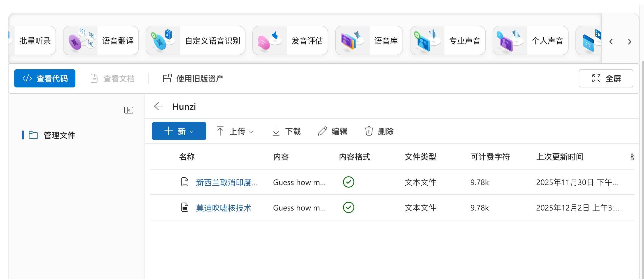Select 管理文件 in the sidebar
This screenshot has width=644, height=279.
tap(59, 135)
